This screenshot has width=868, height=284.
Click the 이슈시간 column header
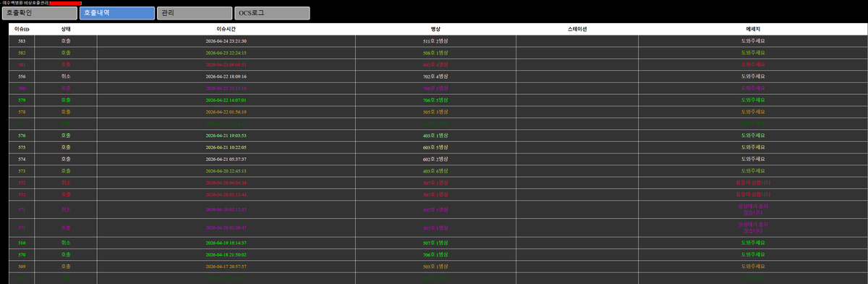click(226, 29)
